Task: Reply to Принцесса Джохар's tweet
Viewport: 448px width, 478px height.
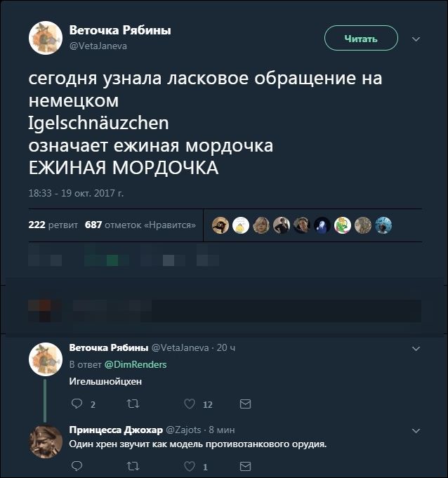Action: tap(77, 466)
